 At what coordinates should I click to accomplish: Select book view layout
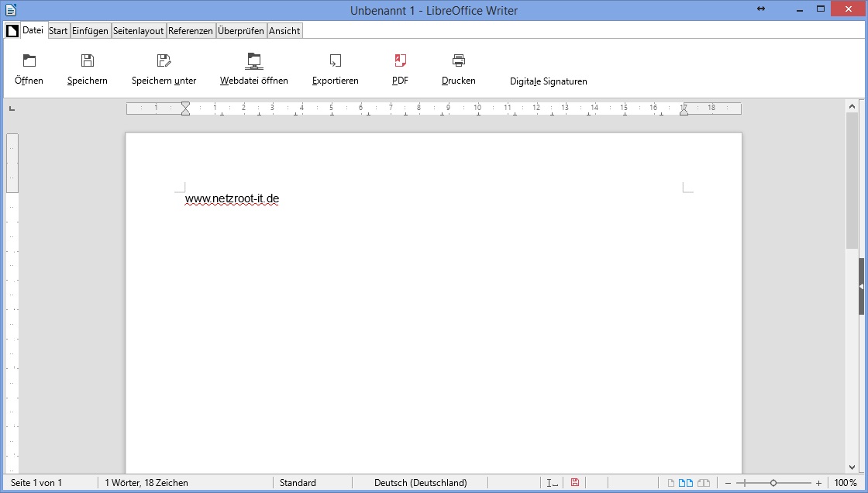click(x=704, y=483)
